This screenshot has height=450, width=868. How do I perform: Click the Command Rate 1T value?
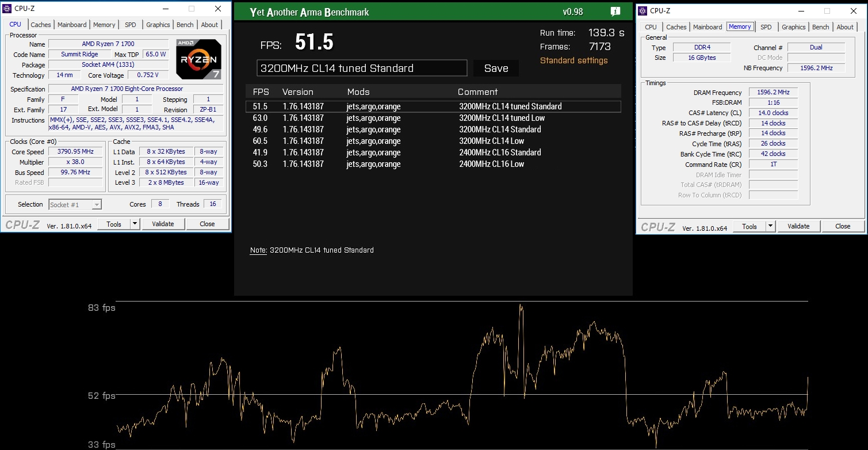[773, 165]
